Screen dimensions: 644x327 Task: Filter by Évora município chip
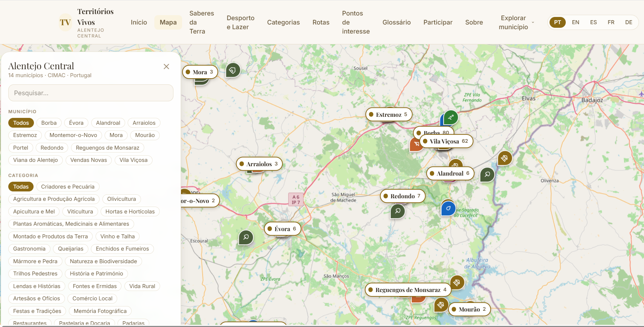pos(76,123)
